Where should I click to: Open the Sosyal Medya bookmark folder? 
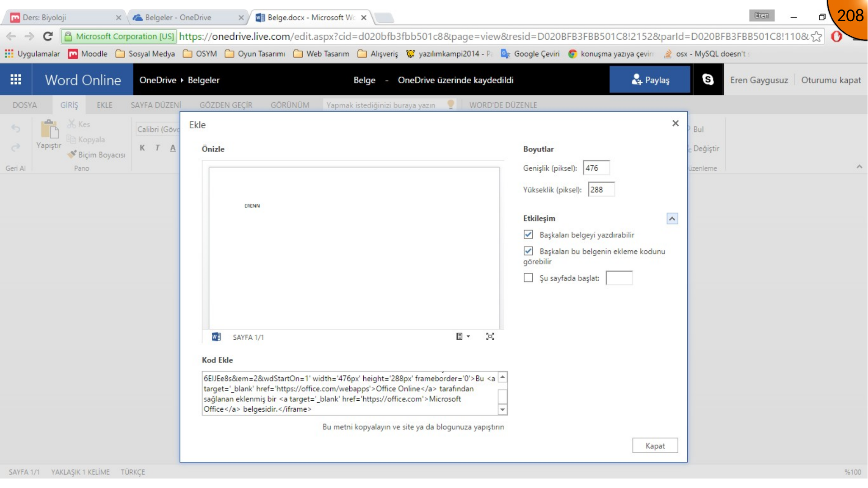click(x=145, y=54)
